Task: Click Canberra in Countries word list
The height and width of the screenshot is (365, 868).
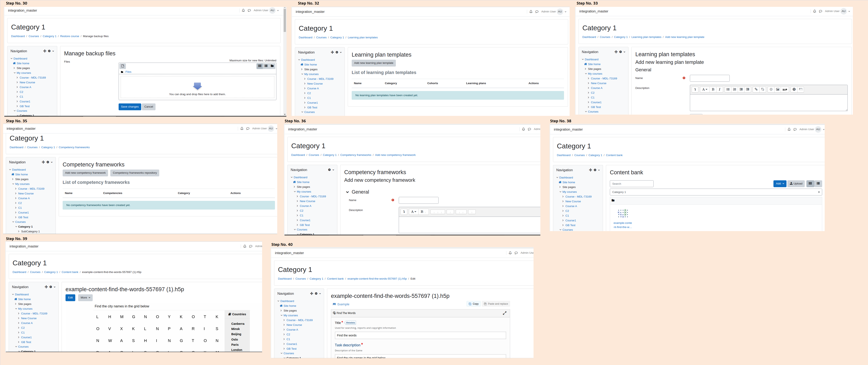Action: (x=238, y=324)
